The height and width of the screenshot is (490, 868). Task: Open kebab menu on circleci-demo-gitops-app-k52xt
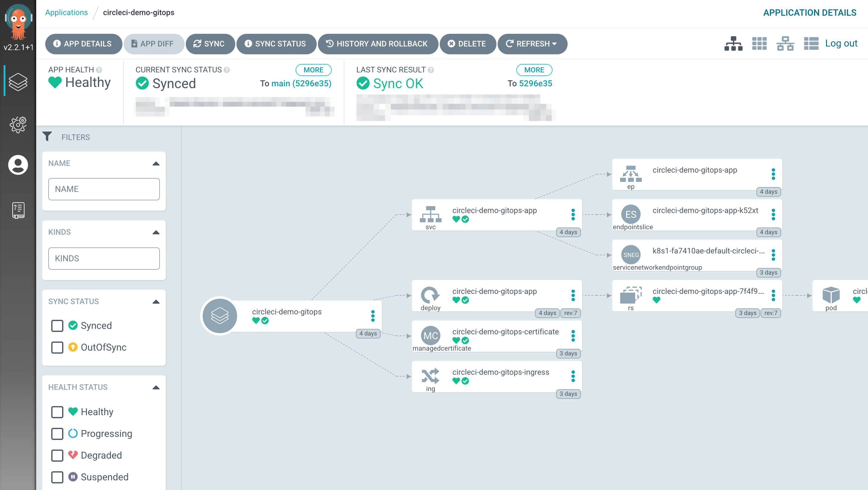coord(773,214)
